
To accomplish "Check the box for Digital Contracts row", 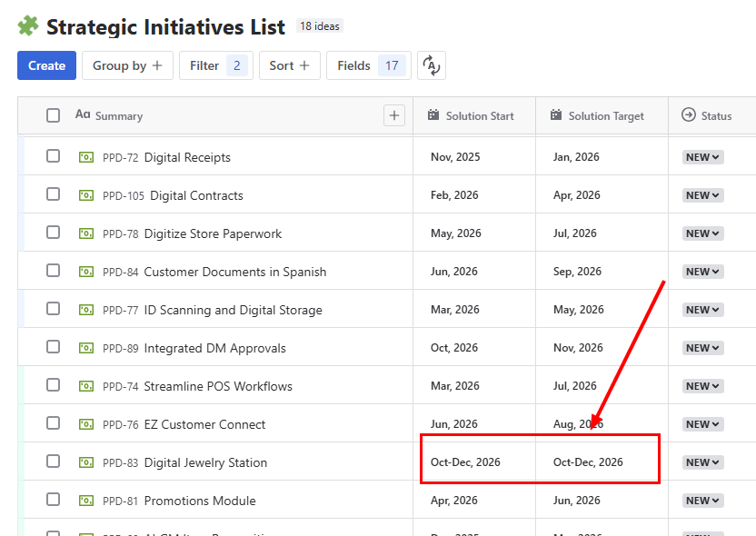I will pyautogui.click(x=54, y=194).
